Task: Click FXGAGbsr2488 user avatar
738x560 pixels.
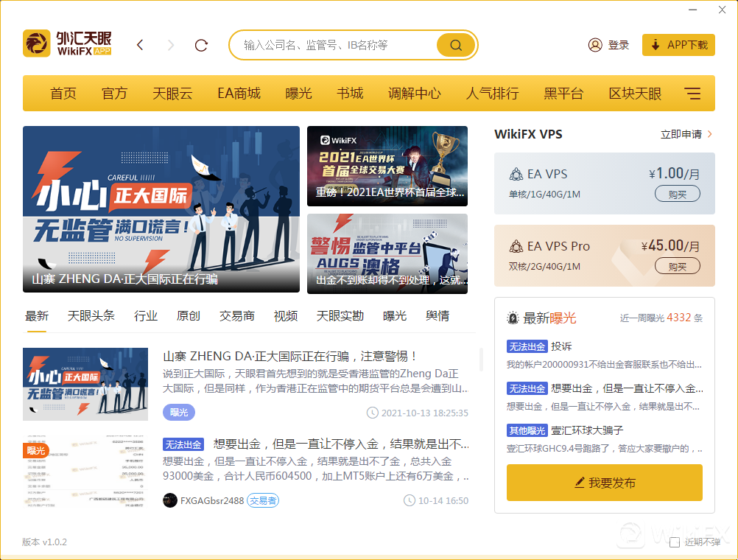Action: coord(170,500)
